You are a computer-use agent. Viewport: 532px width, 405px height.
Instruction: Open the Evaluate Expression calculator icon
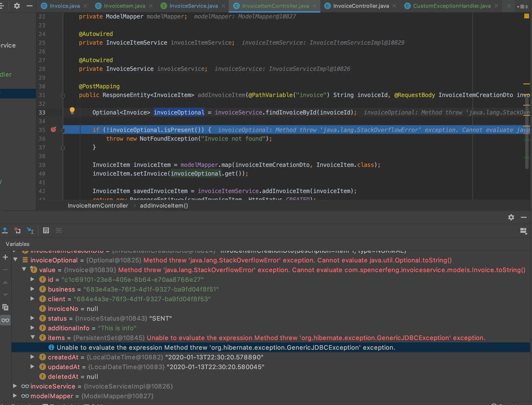click(46, 230)
